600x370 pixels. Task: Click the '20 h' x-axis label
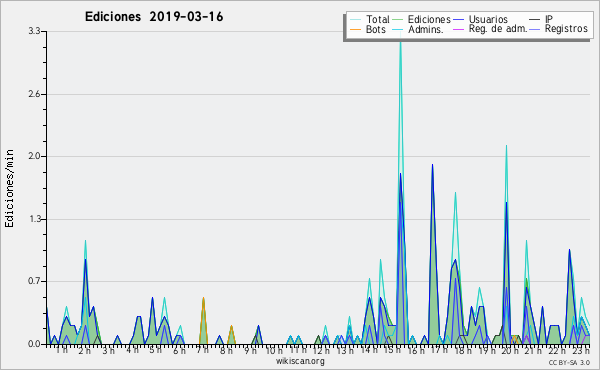510,350
